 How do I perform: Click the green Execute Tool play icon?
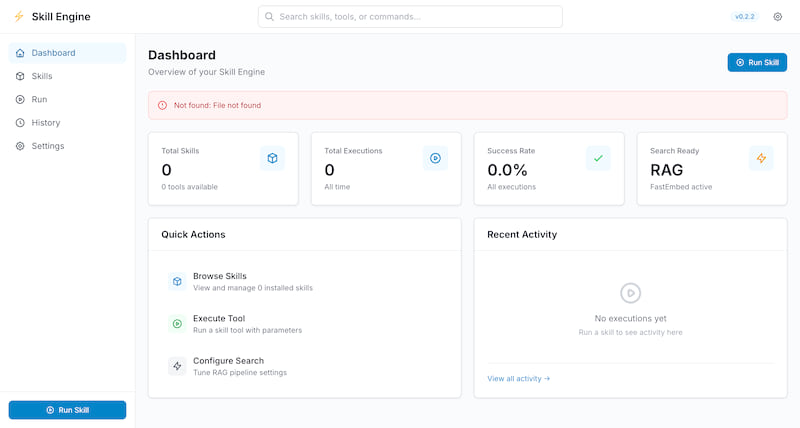177,324
